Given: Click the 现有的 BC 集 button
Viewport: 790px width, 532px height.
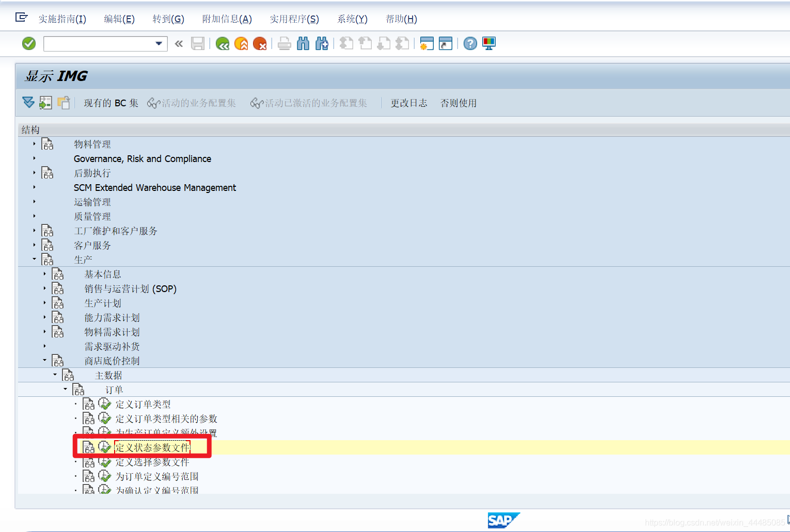Looking at the screenshot, I should click(x=111, y=103).
